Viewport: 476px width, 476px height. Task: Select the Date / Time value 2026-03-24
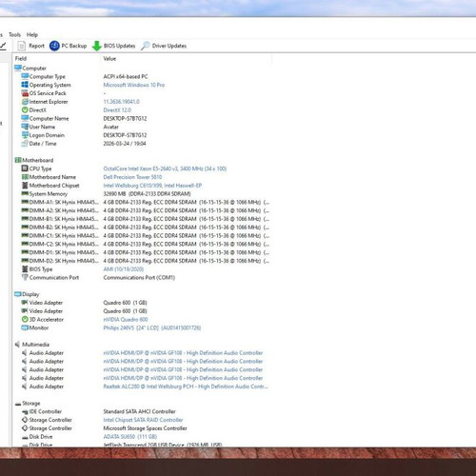[125, 144]
